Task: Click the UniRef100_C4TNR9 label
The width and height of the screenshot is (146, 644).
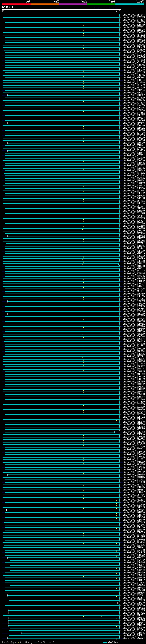Action: pyautogui.click(x=134, y=85)
